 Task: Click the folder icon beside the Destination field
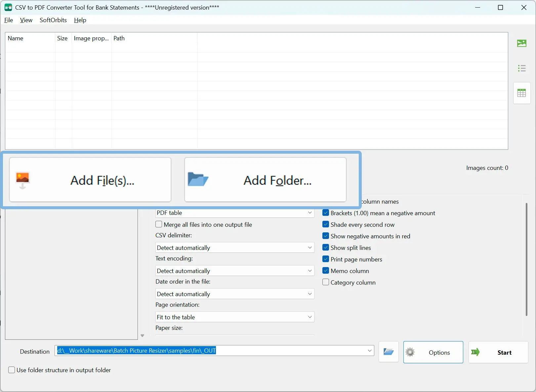[x=389, y=352]
